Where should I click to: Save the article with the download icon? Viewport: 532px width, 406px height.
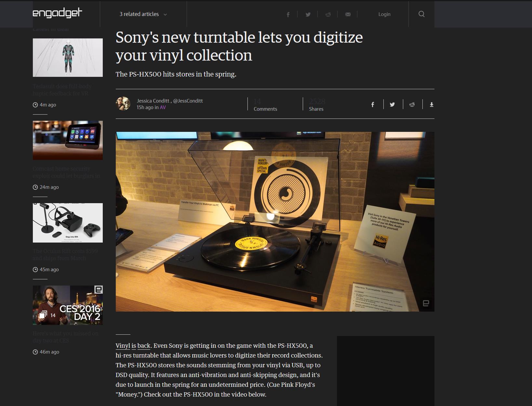pos(432,105)
